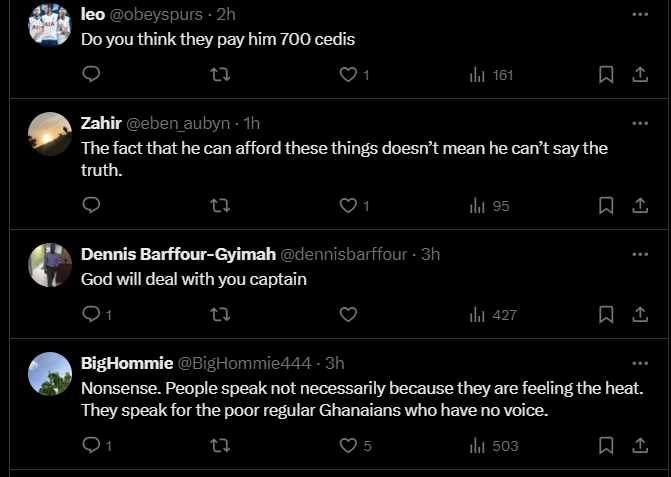Bookmark Zahir's tweet
Screen dimensions: 671x477
605,205
